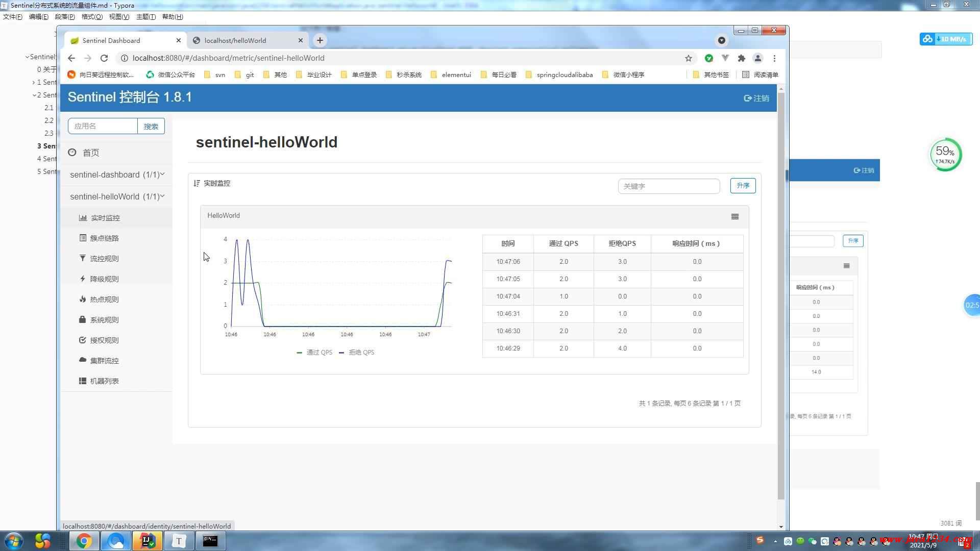Collapse the sentinel-helloWorld app entry
This screenshot has height=551, width=980.
pyautogui.click(x=117, y=196)
